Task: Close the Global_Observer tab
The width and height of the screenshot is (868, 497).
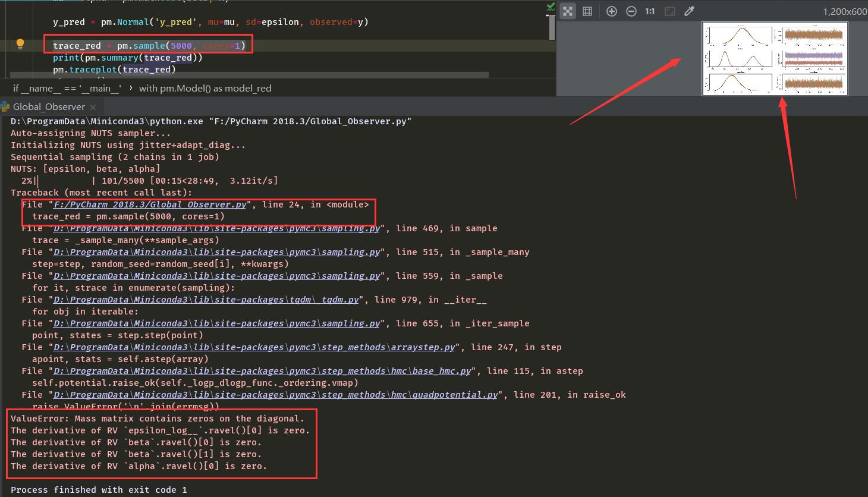Action: point(92,107)
